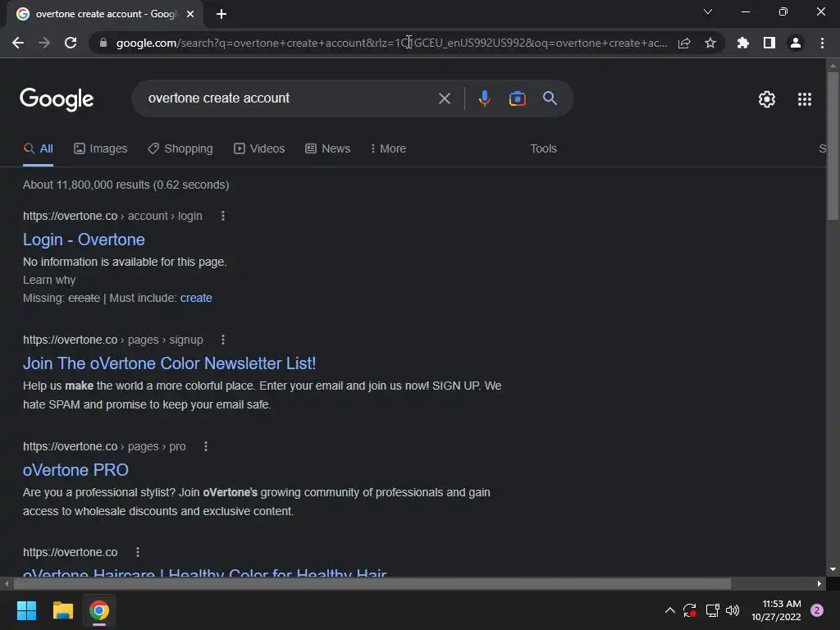Share this page from address bar

pyautogui.click(x=684, y=43)
